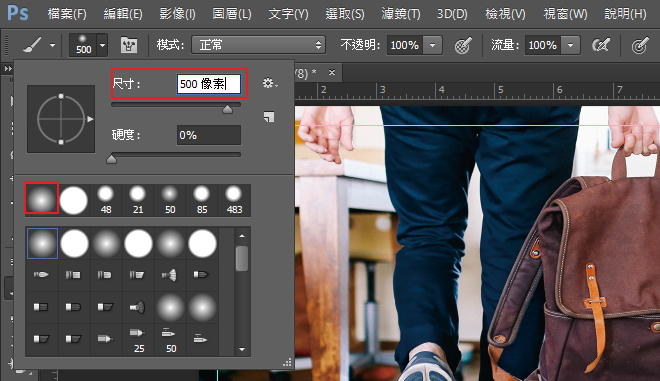
Task: Close the open document tab
Action: pos(332,72)
